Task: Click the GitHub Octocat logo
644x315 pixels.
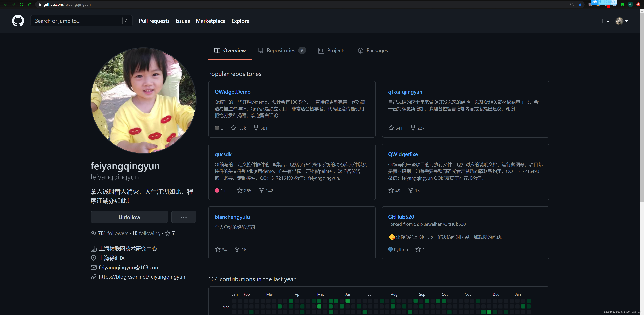Action: 18,21
